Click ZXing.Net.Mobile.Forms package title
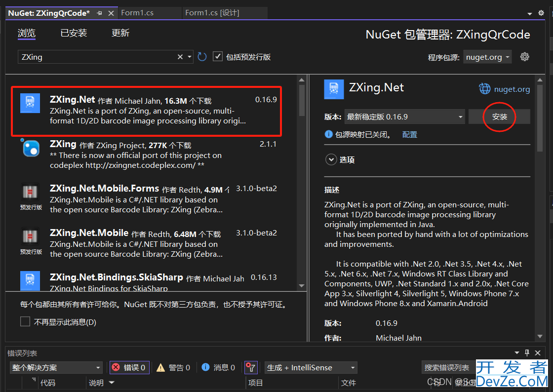The height and width of the screenshot is (392, 553). (x=104, y=189)
